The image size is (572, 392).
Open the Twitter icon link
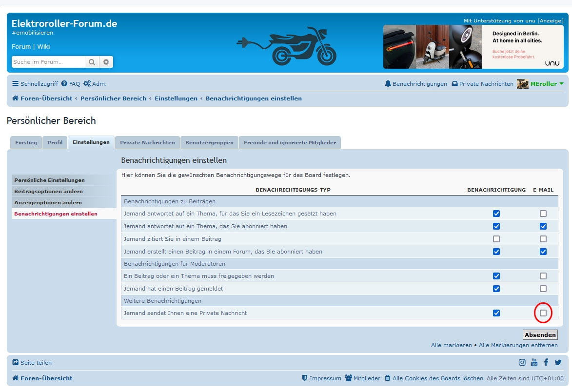click(558, 362)
